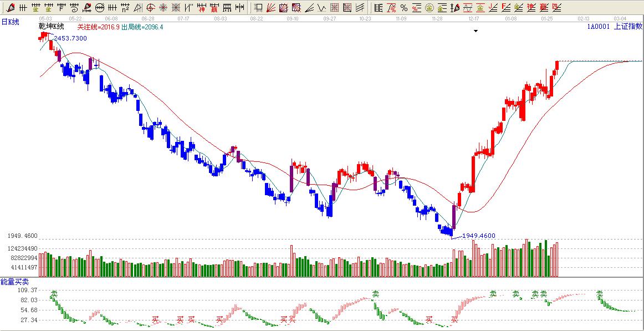Click the 1A0001 上证指数 stock label
644x331 pixels.
click(615, 26)
